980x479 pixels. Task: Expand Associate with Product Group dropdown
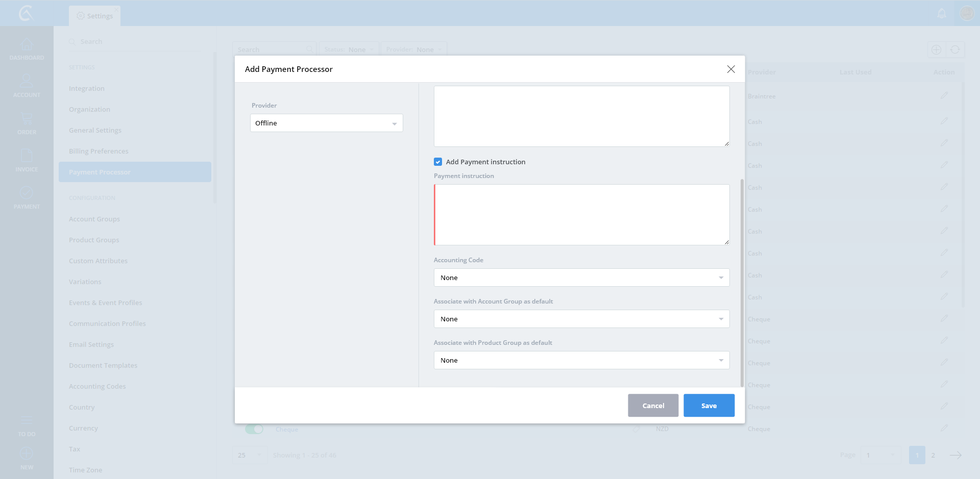click(x=581, y=360)
